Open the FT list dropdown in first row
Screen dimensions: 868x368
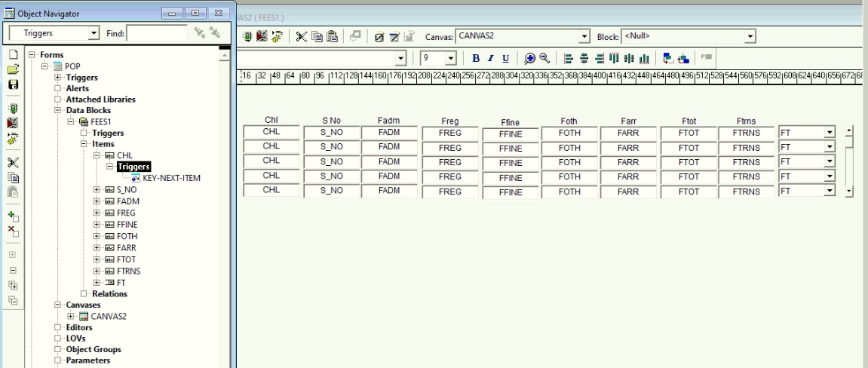tap(830, 133)
